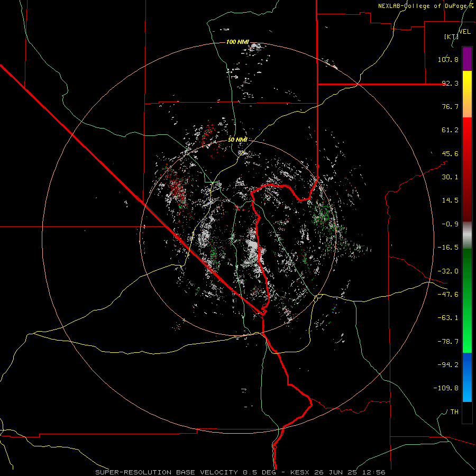Click the green segment of the color bar

(467, 300)
